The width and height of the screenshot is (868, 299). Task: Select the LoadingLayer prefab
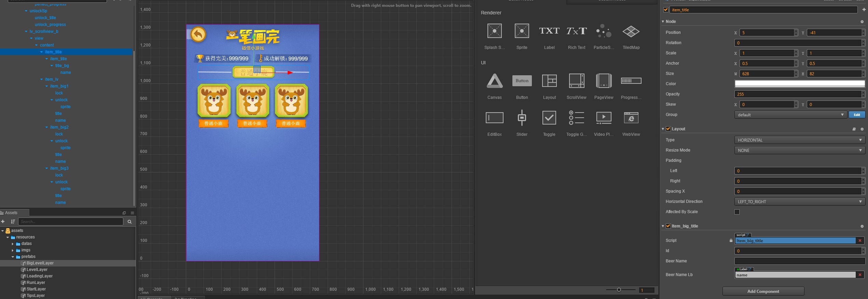tap(40, 276)
